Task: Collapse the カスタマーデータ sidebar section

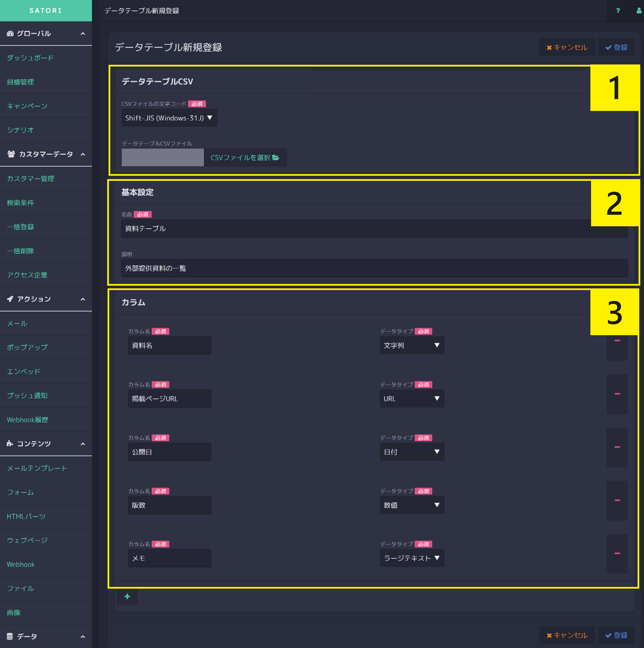Action: point(82,154)
